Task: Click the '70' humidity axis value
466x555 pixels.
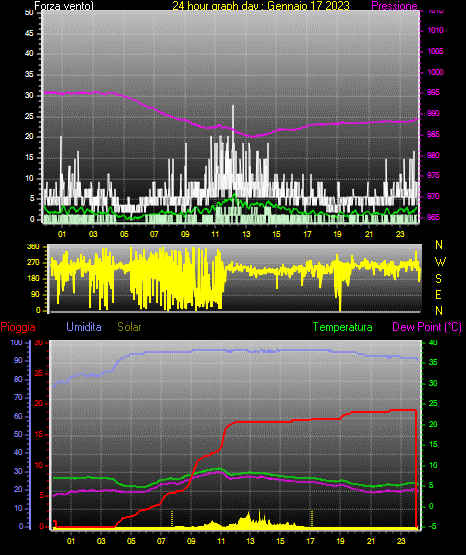Action: [x=18, y=397]
